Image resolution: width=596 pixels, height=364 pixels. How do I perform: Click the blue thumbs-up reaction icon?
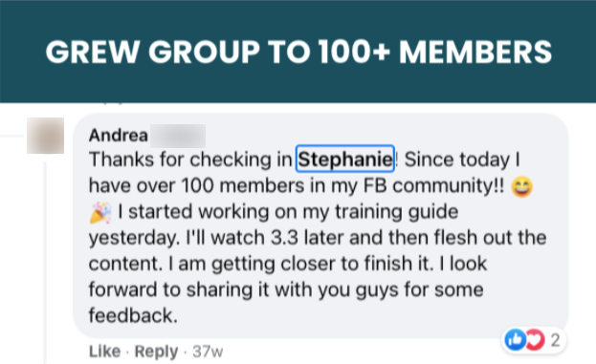coord(515,340)
